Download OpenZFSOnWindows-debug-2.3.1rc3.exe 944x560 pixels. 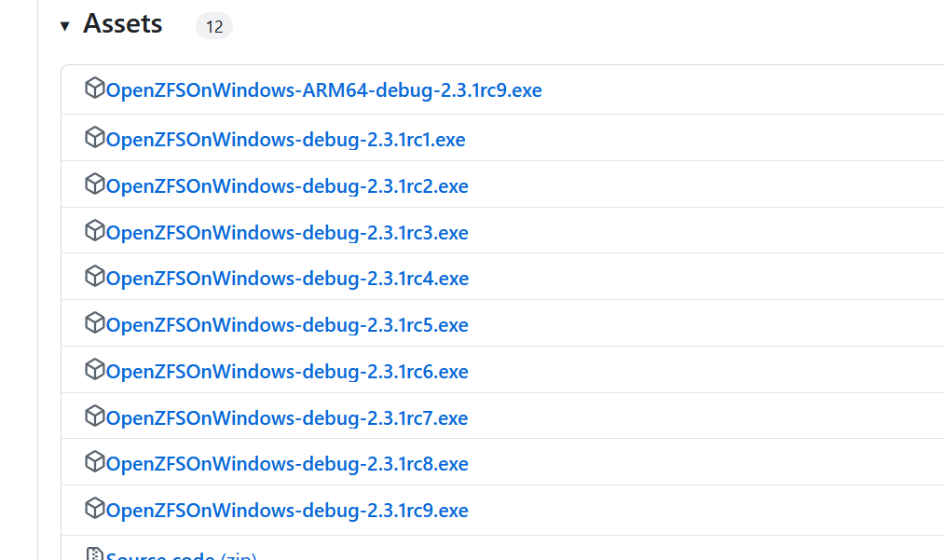pyautogui.click(x=288, y=232)
